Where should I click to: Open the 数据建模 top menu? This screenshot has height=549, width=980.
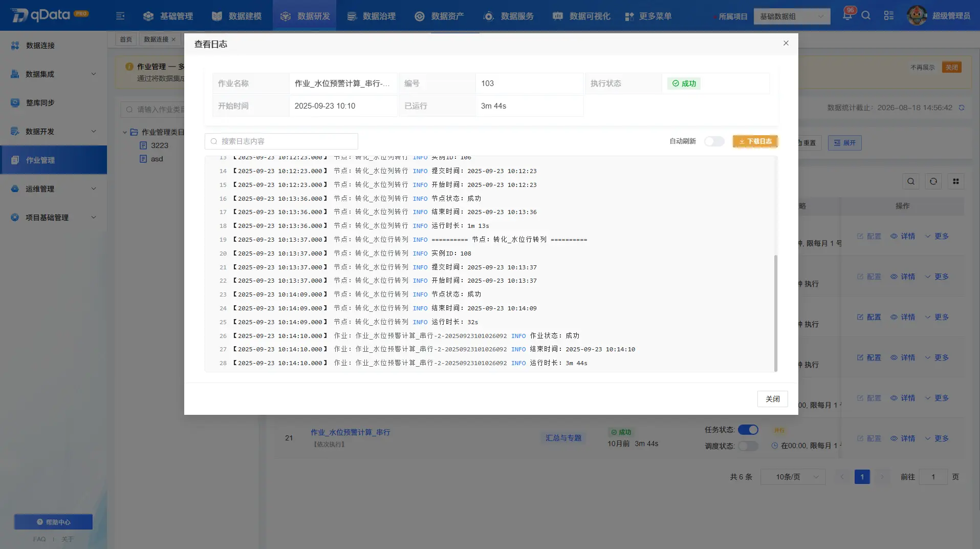pos(236,16)
